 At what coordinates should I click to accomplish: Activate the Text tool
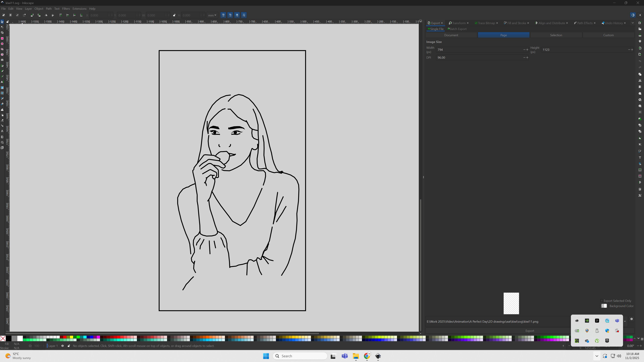(x=2, y=82)
